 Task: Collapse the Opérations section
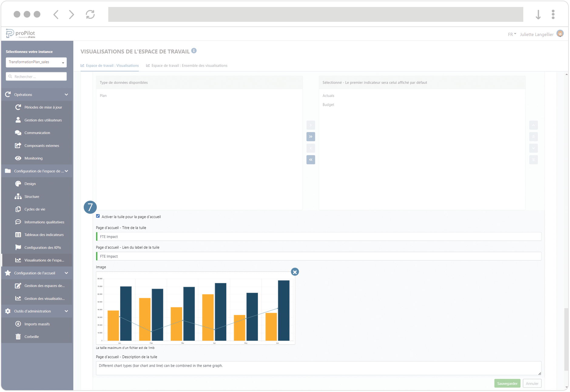click(66, 94)
